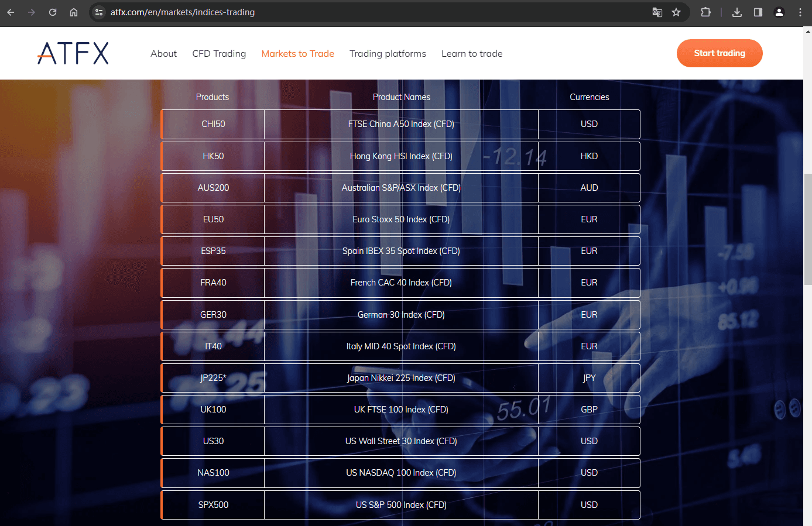Image resolution: width=812 pixels, height=526 pixels.
Task: Open the Markets to Trade menu
Action: coord(297,54)
